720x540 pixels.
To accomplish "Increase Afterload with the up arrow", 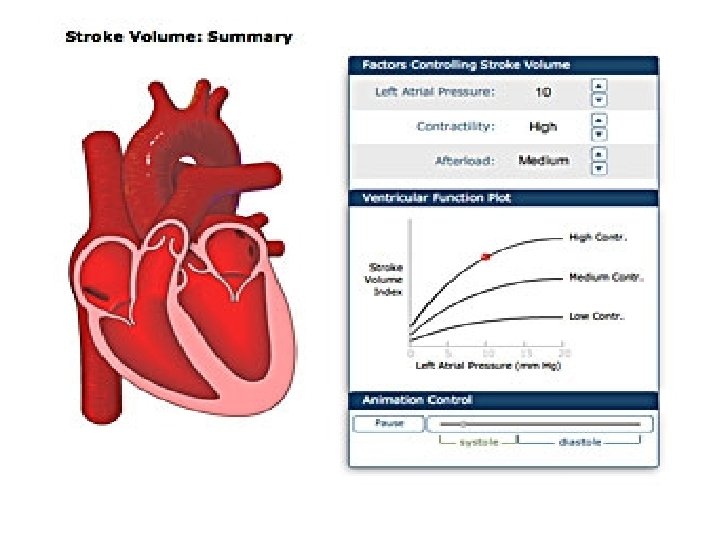I will tap(599, 154).
